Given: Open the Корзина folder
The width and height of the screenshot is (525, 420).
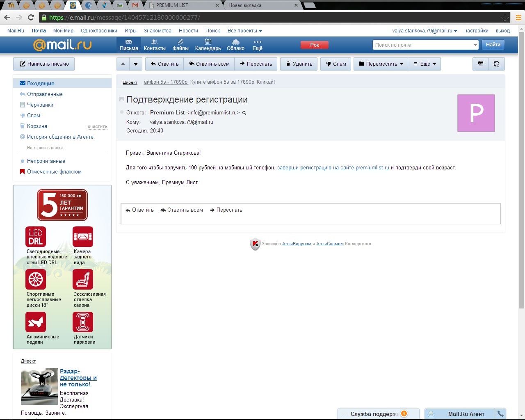Looking at the screenshot, I should 37,126.
